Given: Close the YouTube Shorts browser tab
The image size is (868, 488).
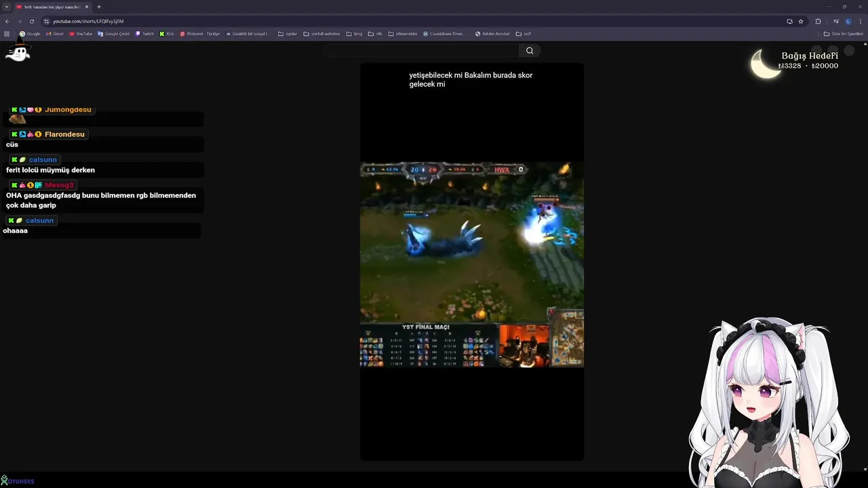Looking at the screenshot, I should pyautogui.click(x=87, y=7).
